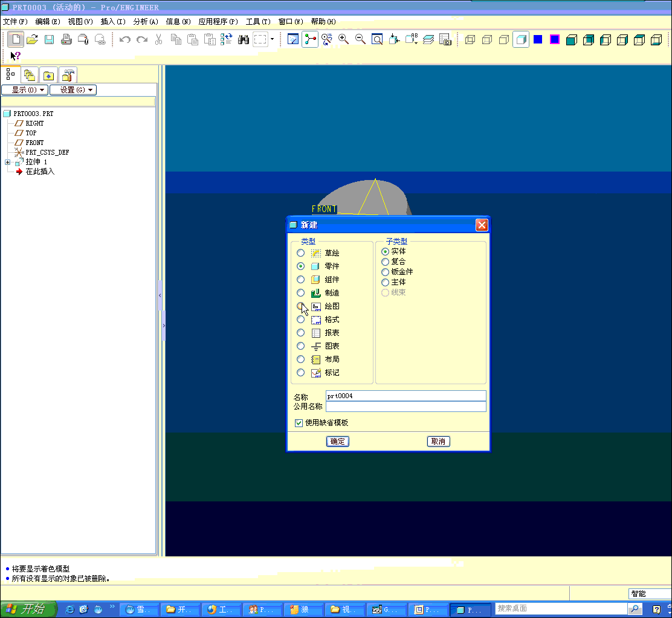This screenshot has width=672, height=618.
Task: Select the 复合 subtype radio button
Action: (x=386, y=262)
